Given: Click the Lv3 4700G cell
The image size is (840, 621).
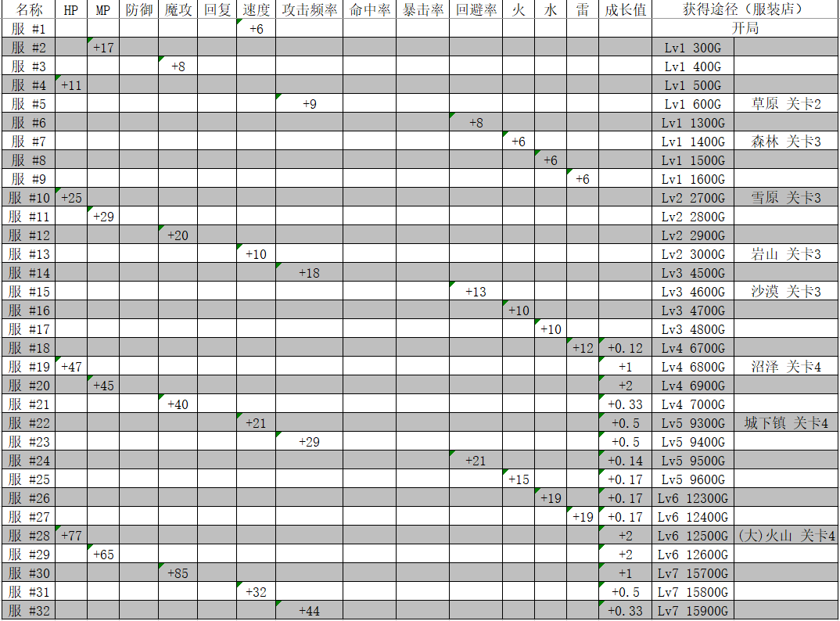Looking at the screenshot, I should point(693,310).
